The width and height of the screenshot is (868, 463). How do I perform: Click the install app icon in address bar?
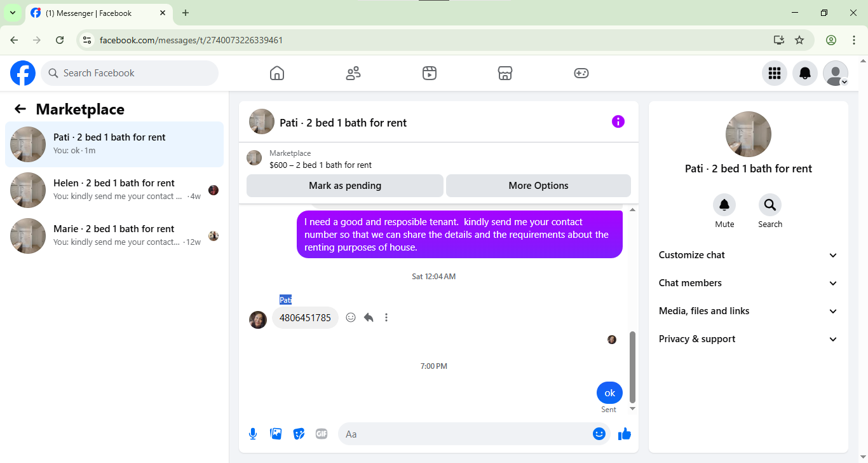779,40
